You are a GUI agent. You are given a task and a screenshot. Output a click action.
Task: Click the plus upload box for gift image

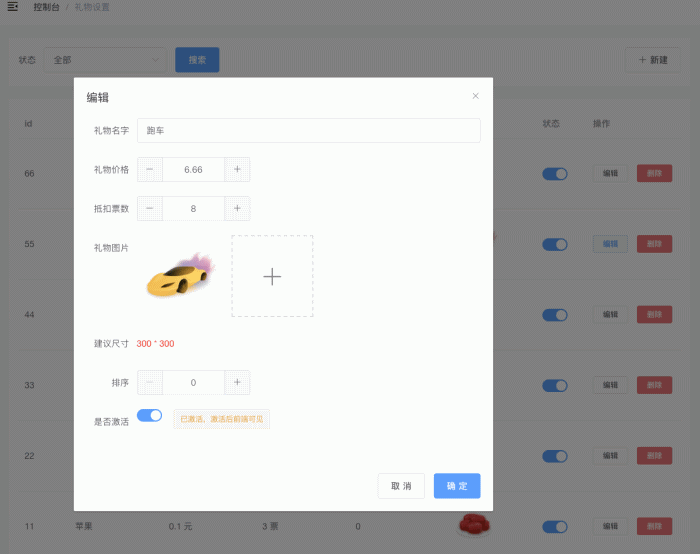point(272,276)
